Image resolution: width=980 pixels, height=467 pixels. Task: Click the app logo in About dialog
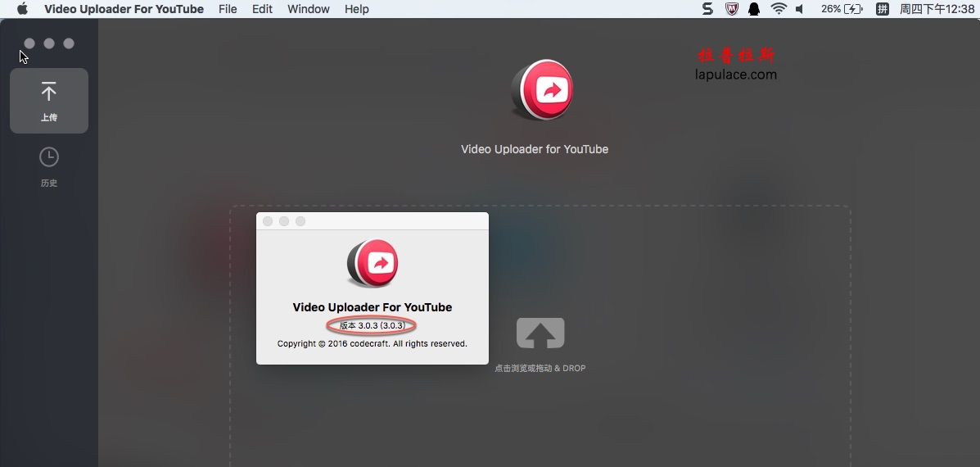coord(373,262)
